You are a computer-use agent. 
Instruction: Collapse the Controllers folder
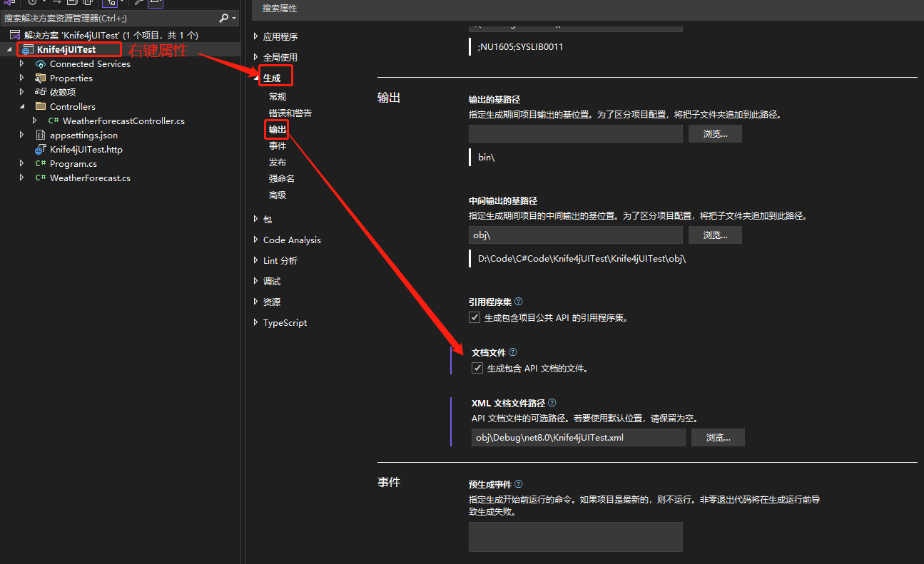pyautogui.click(x=22, y=106)
